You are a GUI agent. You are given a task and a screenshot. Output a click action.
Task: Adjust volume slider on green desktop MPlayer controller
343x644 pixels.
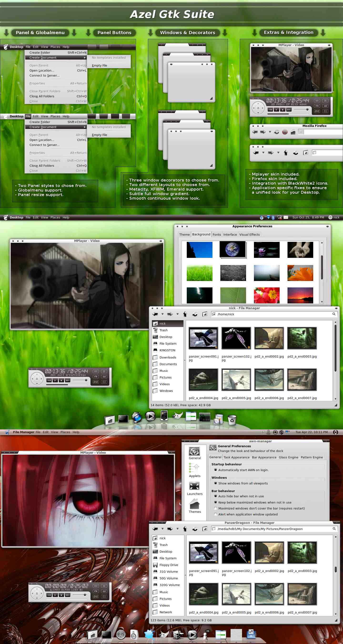tap(80, 380)
